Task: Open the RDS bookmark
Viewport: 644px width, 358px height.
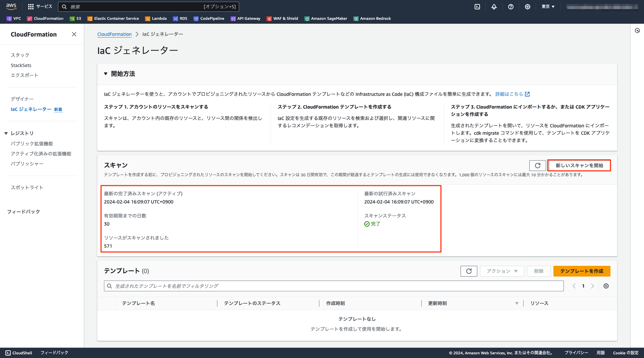Action: point(180,18)
